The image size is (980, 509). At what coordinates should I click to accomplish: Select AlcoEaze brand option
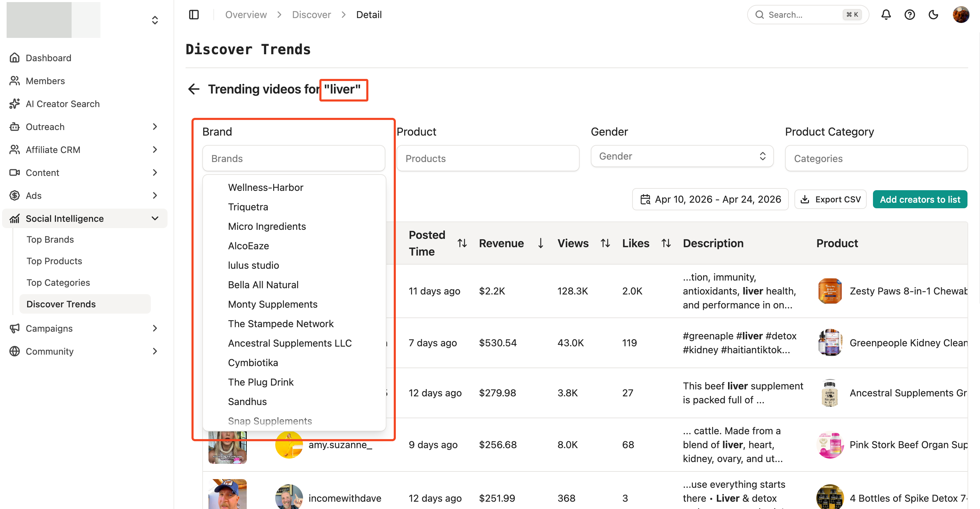[x=248, y=245]
